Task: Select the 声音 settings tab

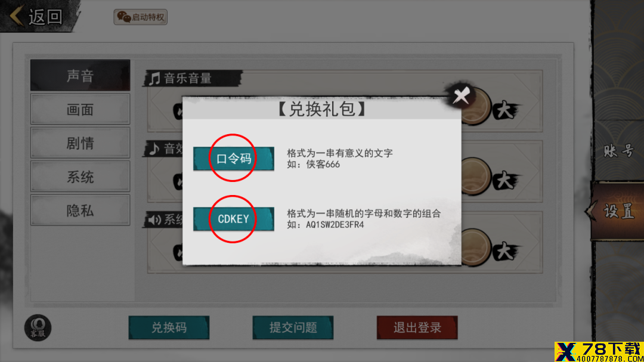Action: (80, 76)
